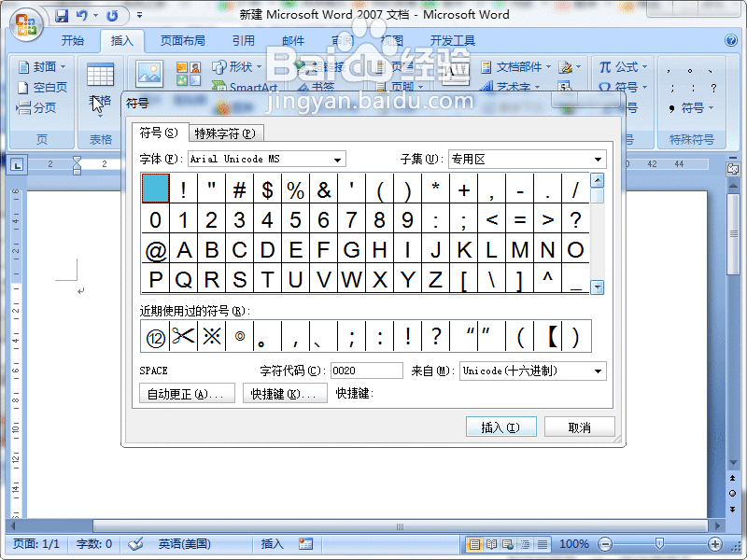The image size is (747, 560).
Task: Pick the circled 12 recent symbol
Action: tap(155, 337)
